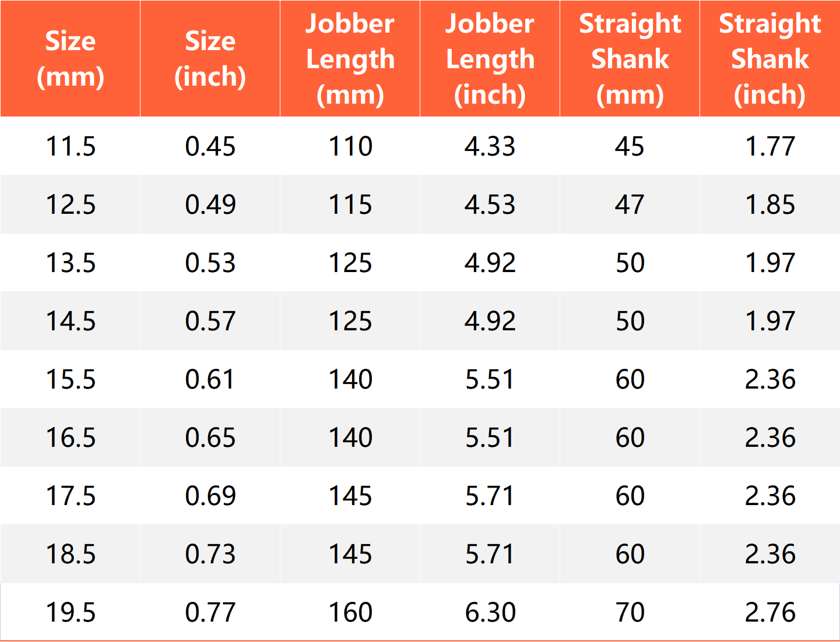Image resolution: width=840 pixels, height=642 pixels.
Task: Click the Size (mm) column header
Action: pos(71,59)
